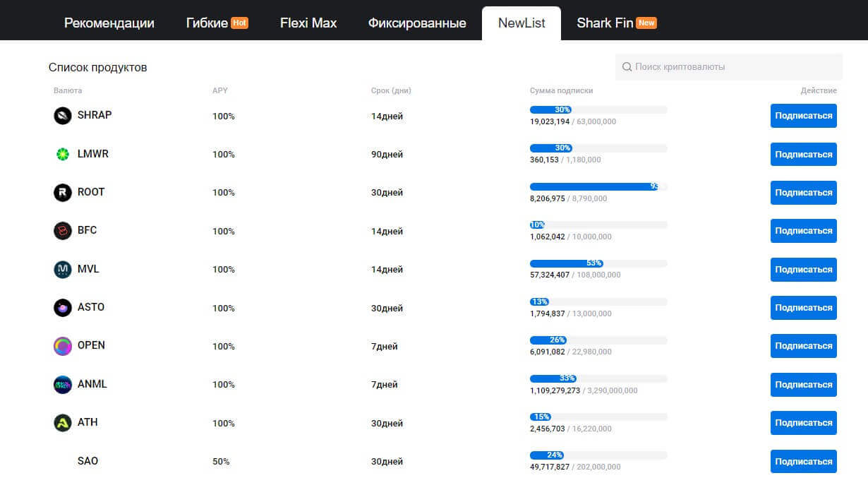
Task: Click the ROOT coin icon
Action: pos(63,192)
